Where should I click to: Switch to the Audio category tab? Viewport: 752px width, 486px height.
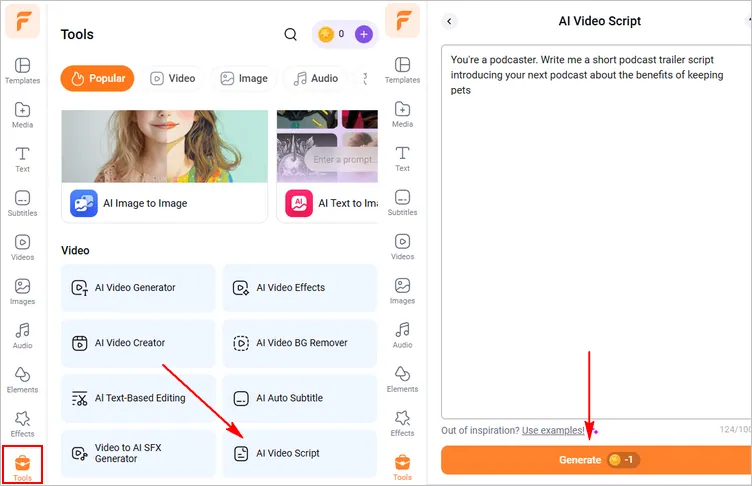[x=315, y=78]
